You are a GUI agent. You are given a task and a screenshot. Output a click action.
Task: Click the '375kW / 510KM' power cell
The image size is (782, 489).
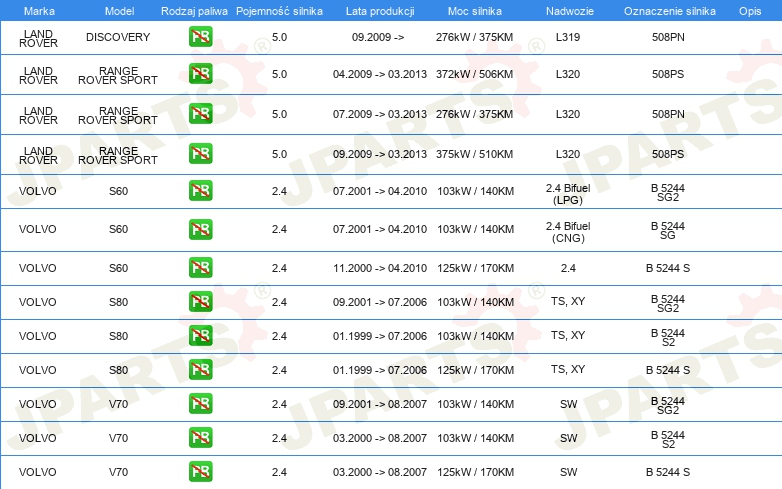point(474,154)
